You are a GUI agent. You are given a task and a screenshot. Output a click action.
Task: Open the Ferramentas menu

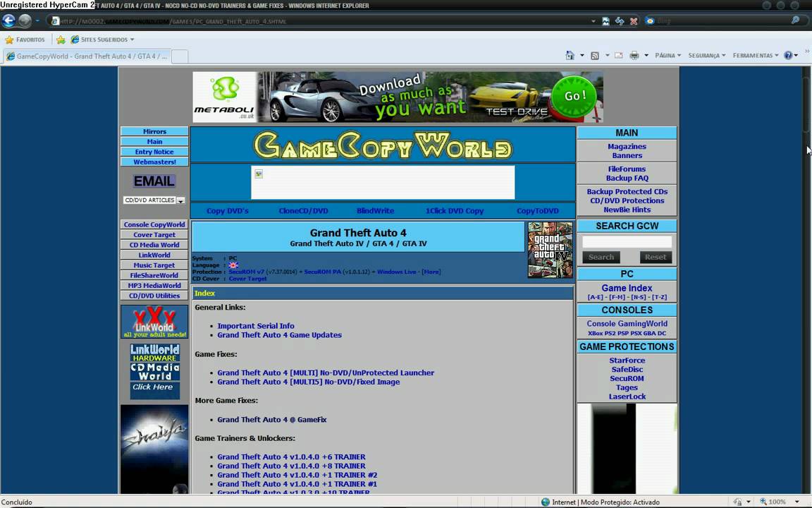756,56
